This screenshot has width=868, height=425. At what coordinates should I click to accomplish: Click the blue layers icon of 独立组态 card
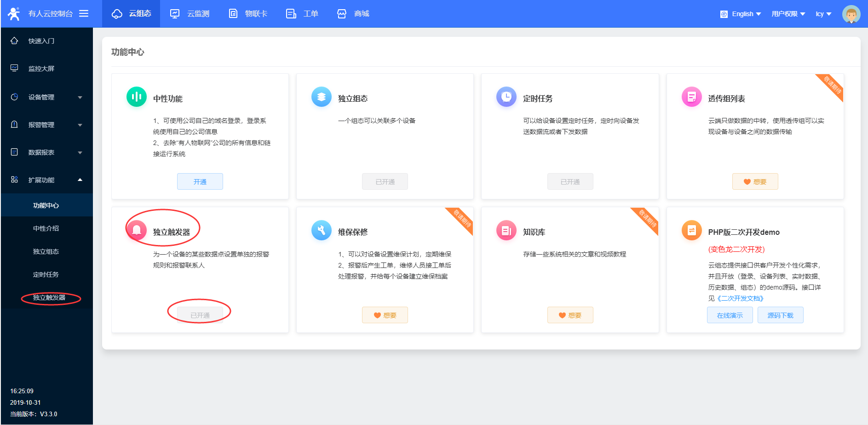click(322, 97)
